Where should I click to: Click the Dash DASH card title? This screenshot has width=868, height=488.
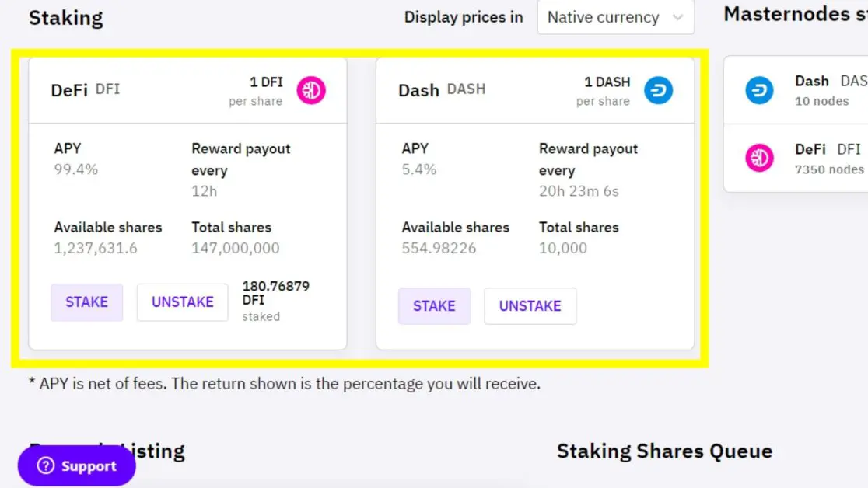pos(442,89)
